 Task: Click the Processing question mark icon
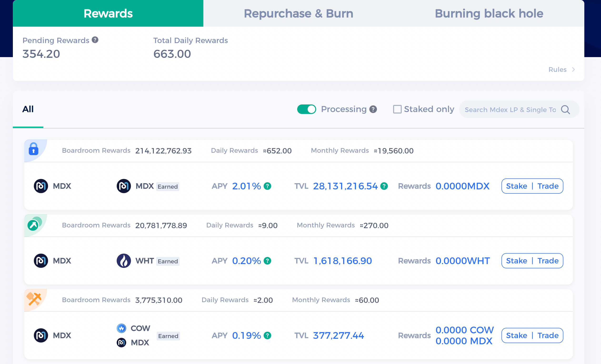373,109
